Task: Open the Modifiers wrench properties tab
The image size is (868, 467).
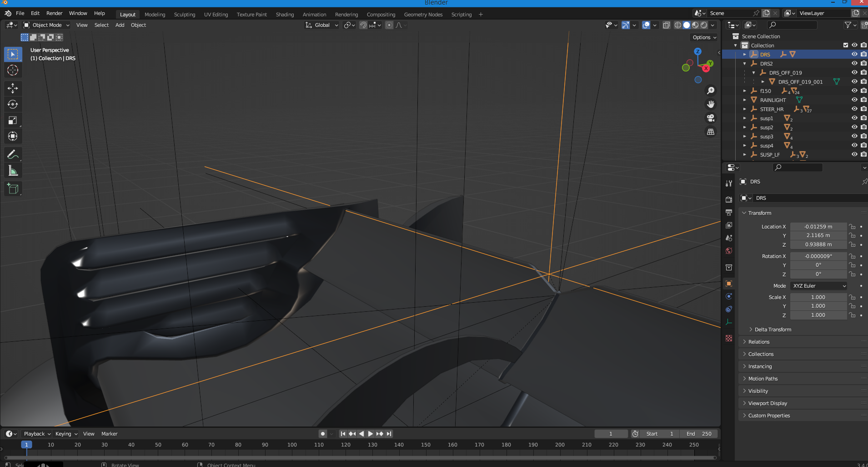Action: [729, 183]
